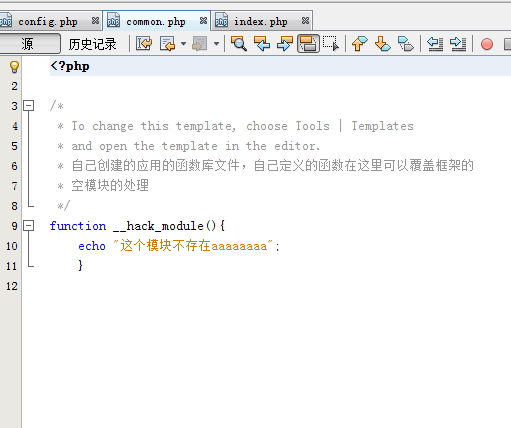The image size is (511, 428).
Task: Click the Shift Line Right icon
Action: coord(458,44)
